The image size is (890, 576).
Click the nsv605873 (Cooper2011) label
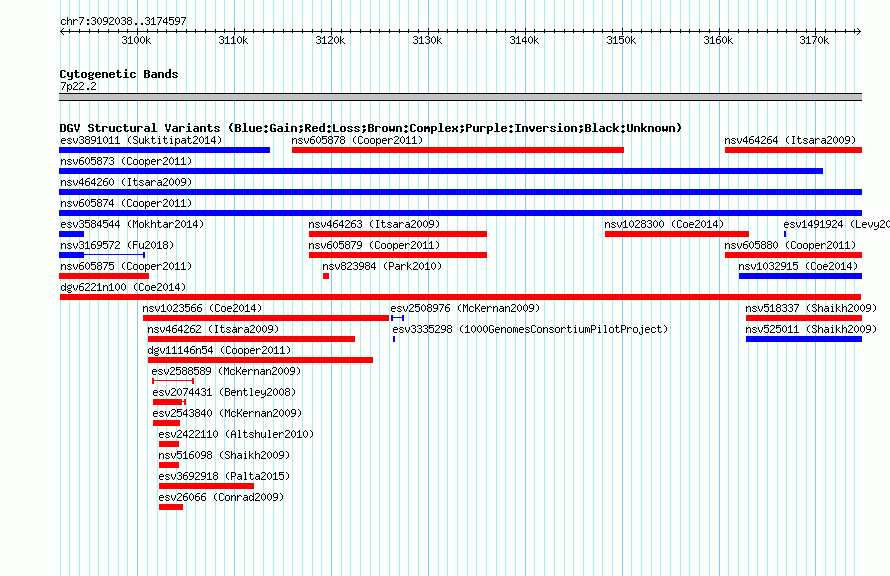point(126,161)
